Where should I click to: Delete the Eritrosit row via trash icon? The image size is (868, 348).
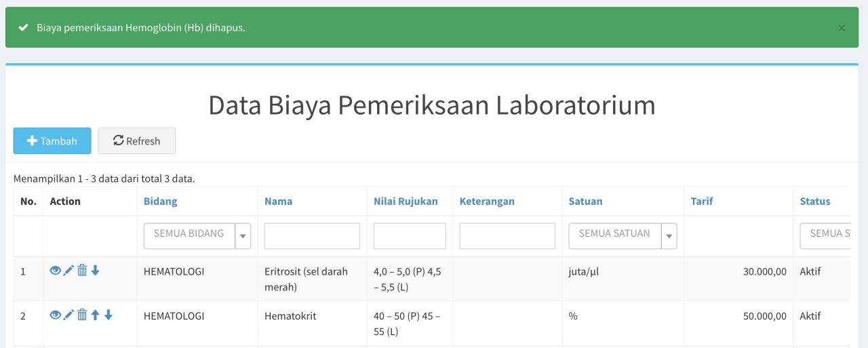[82, 271]
